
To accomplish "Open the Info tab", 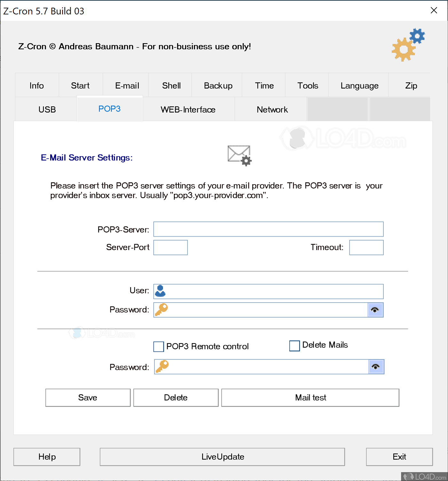I will (x=37, y=85).
